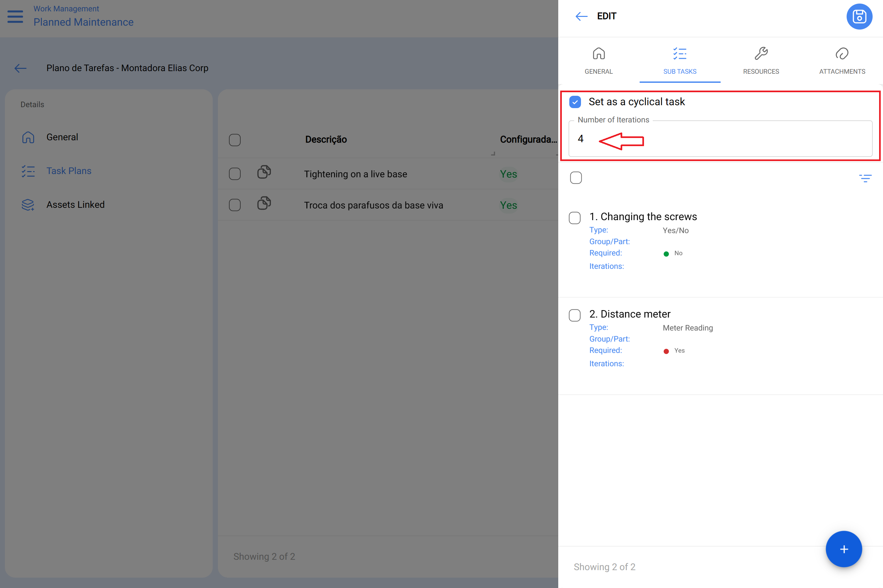
Task: Open the General tab in Edit panel
Action: [598, 61]
